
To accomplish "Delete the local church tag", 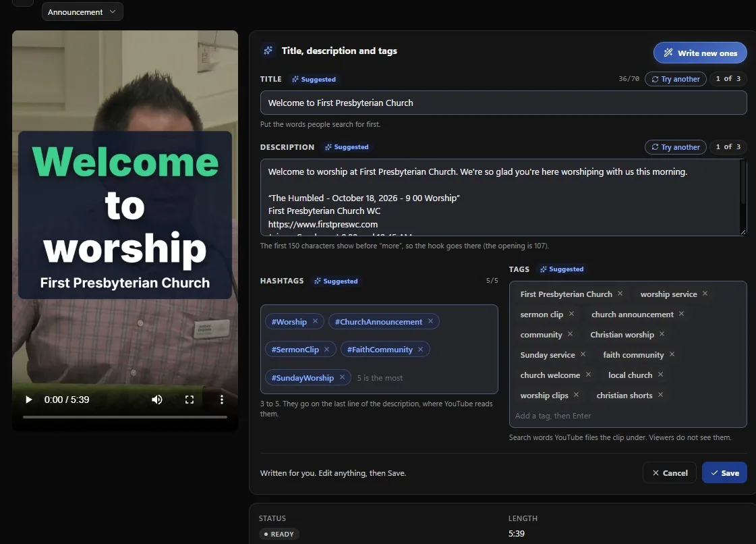I will [660, 375].
